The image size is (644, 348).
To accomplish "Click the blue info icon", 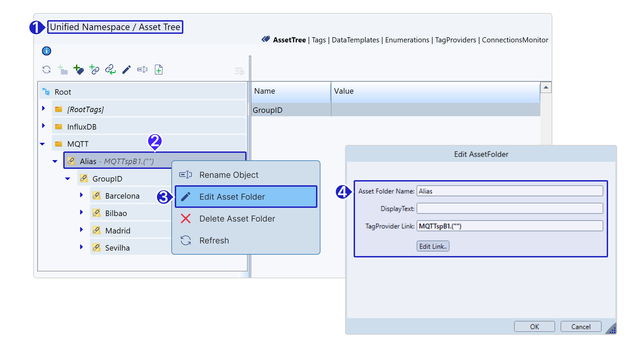I will point(47,51).
